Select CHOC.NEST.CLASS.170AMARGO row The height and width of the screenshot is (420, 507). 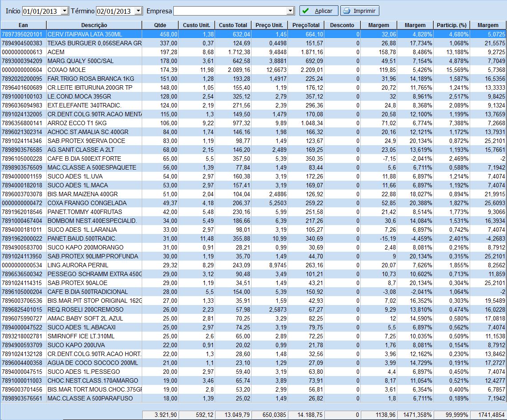coord(253,380)
